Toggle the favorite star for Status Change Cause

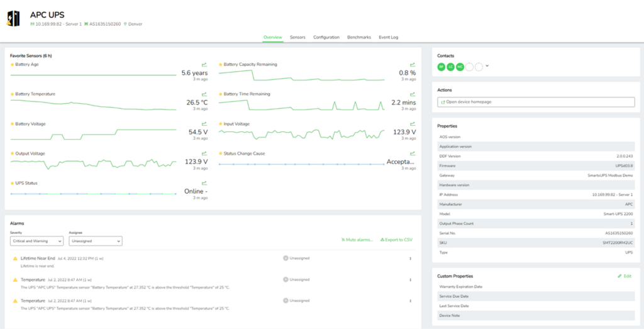coord(221,153)
